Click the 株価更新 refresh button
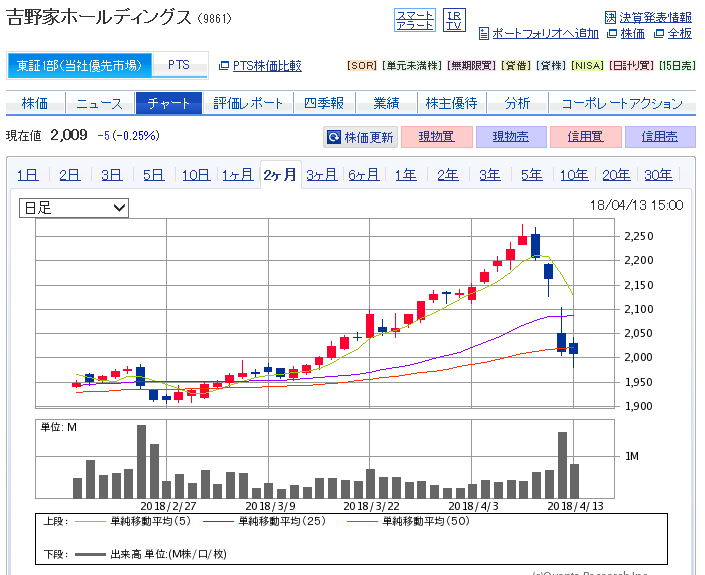 (x=361, y=137)
